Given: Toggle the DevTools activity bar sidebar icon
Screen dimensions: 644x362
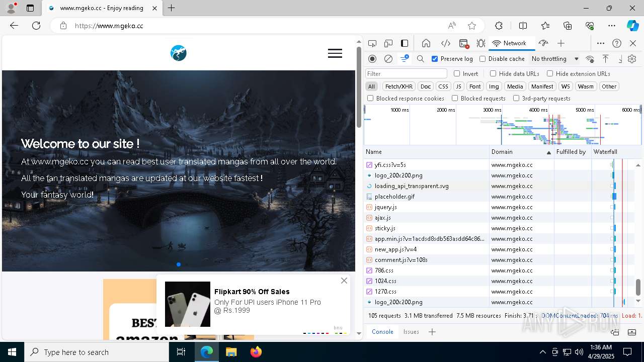Looking at the screenshot, I should tap(405, 43).
